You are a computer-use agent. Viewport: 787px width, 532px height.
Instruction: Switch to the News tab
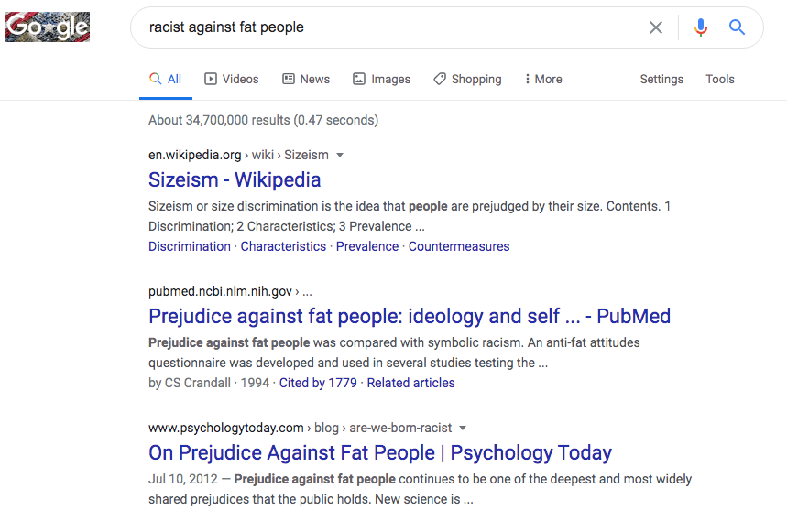[x=306, y=80]
